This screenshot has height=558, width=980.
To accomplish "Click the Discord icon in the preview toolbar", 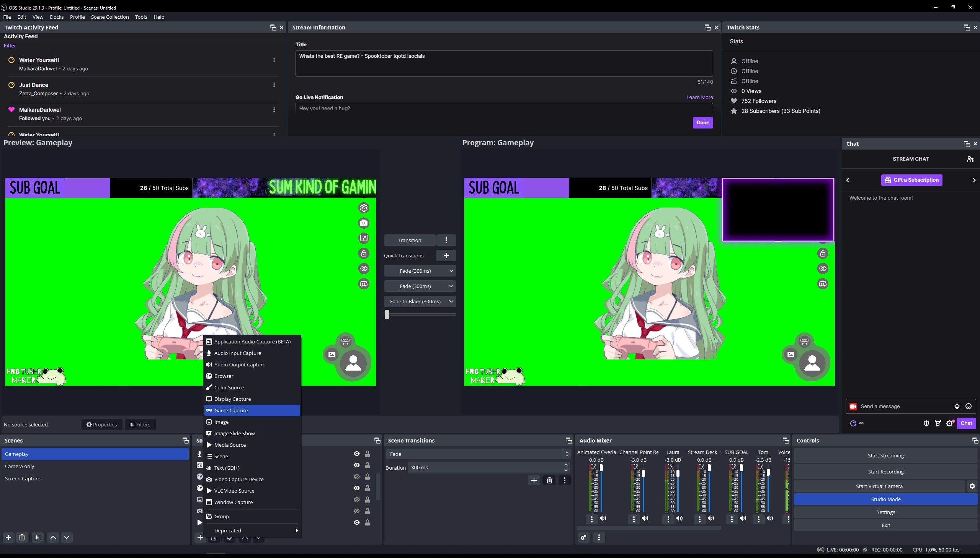I will (363, 284).
